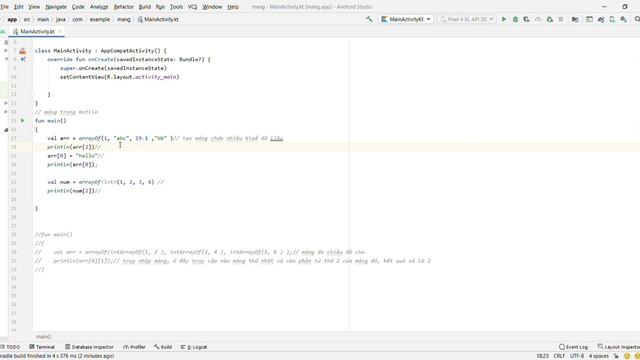The height and width of the screenshot is (360, 640).
Task: Open the SDK Manager toolbar icon
Action: 623,19
